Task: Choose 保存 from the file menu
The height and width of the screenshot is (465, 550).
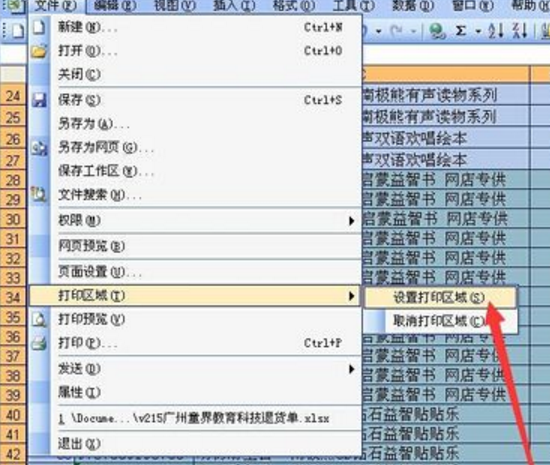Action: pos(195,100)
